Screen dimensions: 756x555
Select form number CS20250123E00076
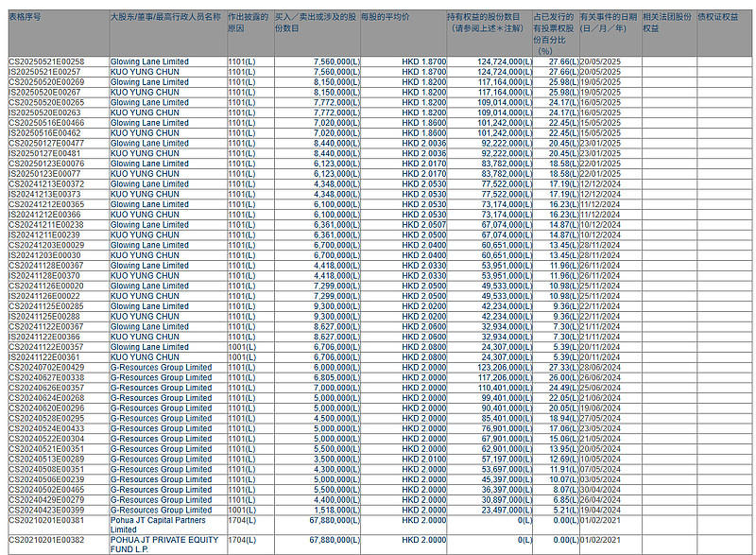[46, 164]
